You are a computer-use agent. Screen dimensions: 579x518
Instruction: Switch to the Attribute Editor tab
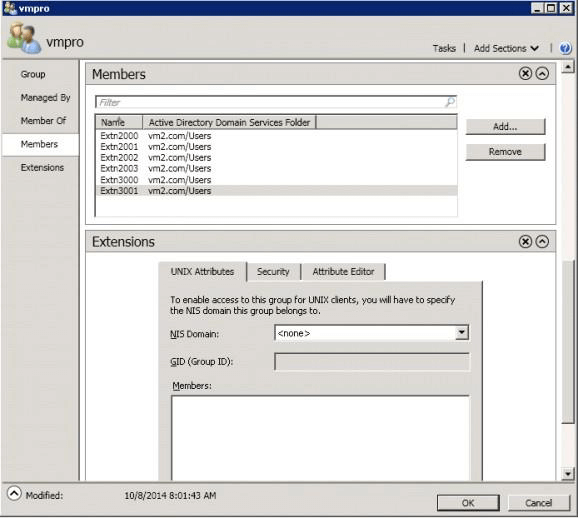[x=343, y=272]
